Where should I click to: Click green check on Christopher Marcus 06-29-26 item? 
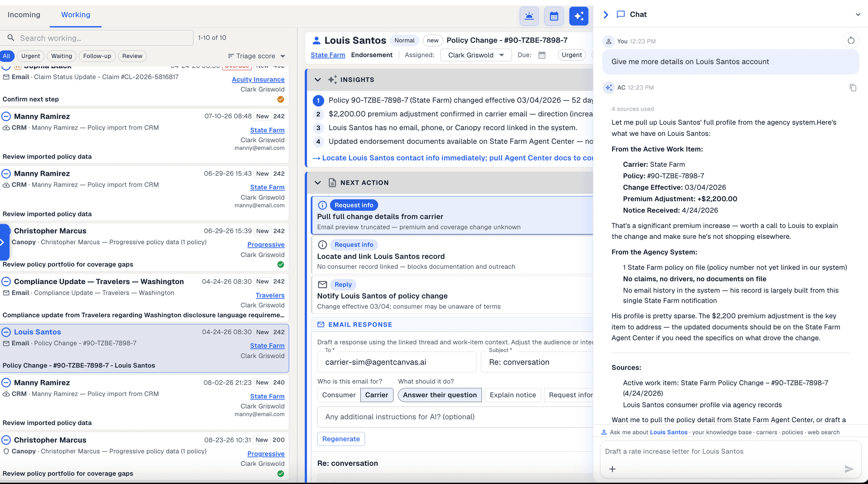tap(281, 265)
